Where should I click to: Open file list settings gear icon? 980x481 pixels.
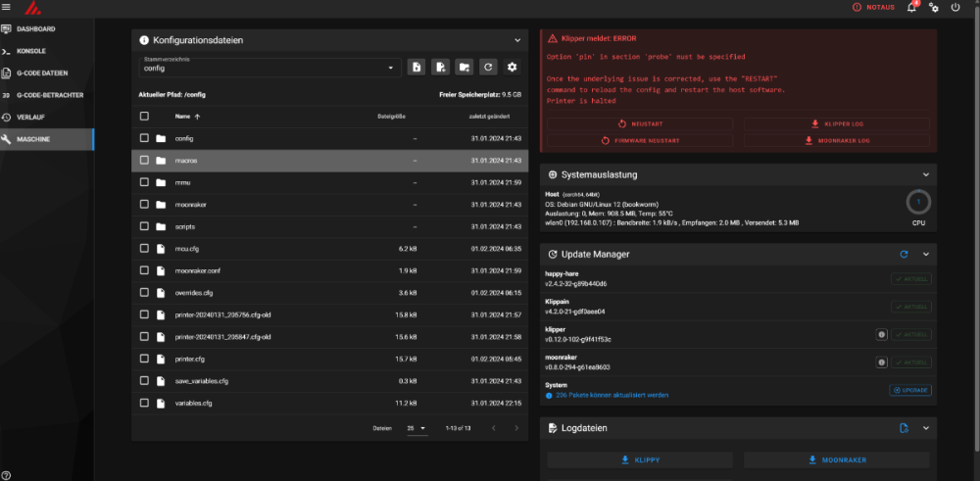click(512, 68)
